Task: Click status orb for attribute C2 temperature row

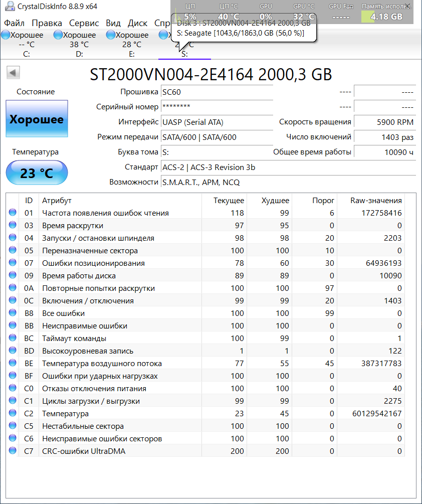Action: coord(13,413)
